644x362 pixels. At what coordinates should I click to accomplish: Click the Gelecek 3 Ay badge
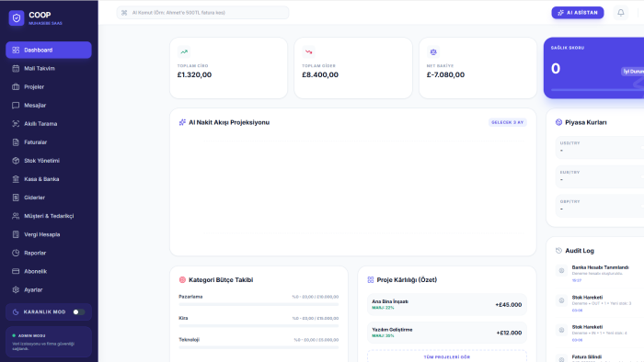click(507, 122)
